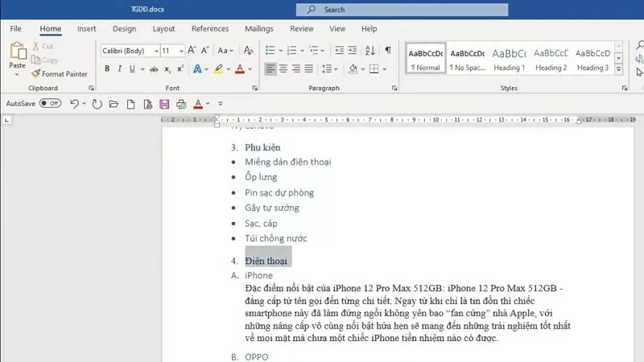
Task: Open the Layout ribbon tab
Action: 163,29
